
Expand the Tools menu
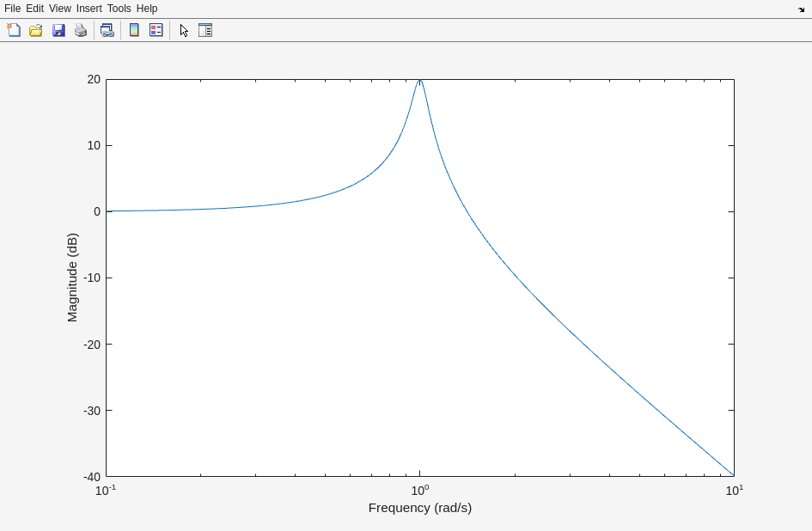coord(119,9)
